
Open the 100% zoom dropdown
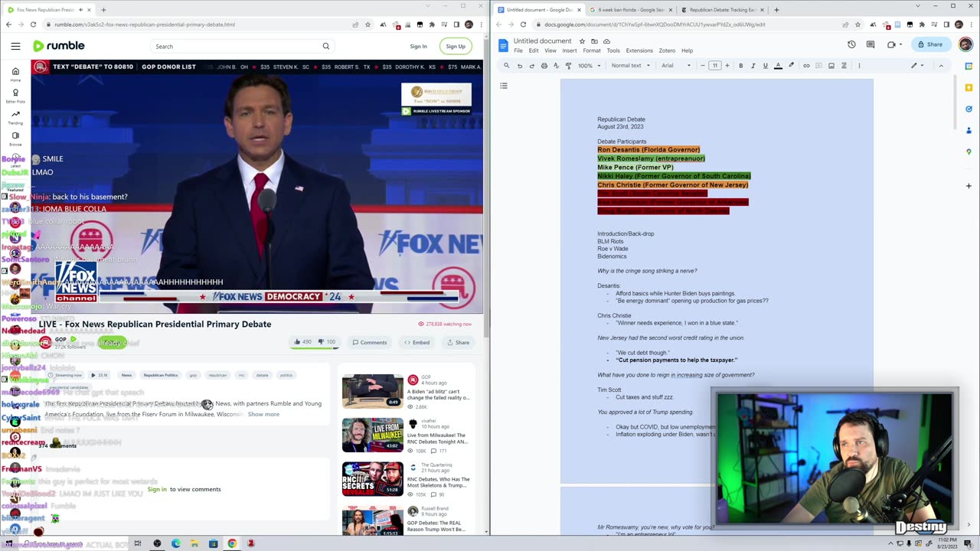588,66
